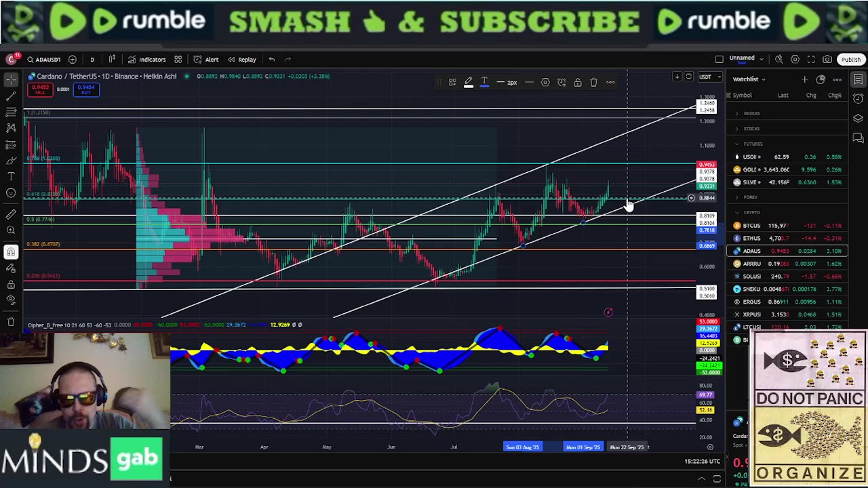Screen dimensions: 868x488
Task: Open the Indicators dialog
Action: (147, 60)
